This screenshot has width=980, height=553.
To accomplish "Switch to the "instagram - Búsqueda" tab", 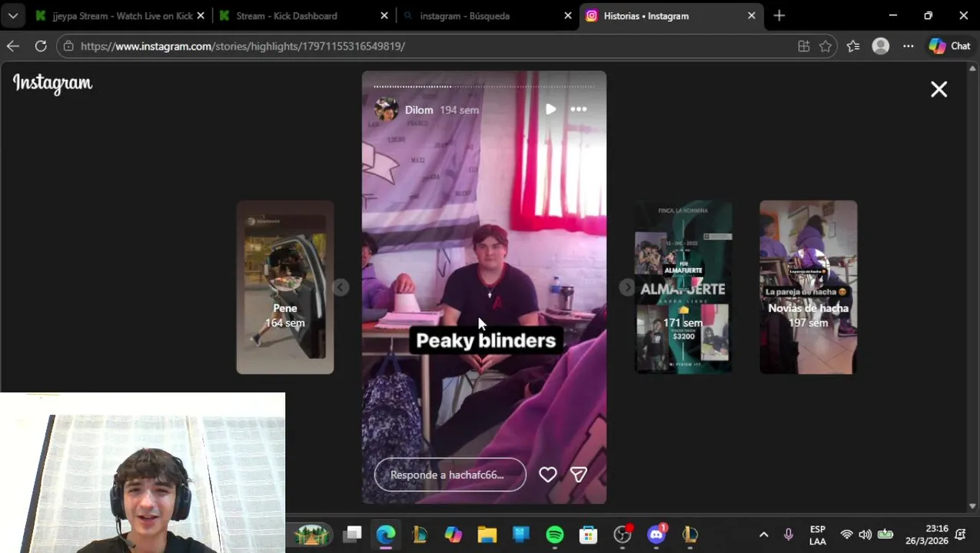I will [x=464, y=15].
